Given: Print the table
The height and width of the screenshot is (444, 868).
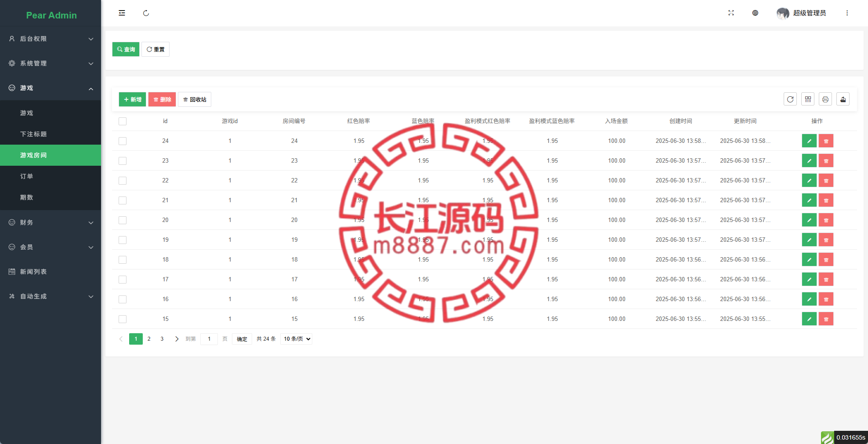Looking at the screenshot, I should [825, 99].
